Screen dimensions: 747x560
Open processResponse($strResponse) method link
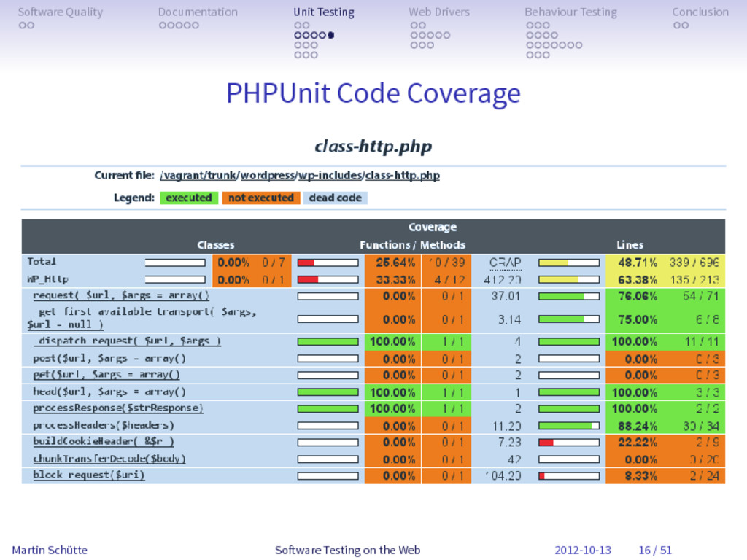point(117,408)
